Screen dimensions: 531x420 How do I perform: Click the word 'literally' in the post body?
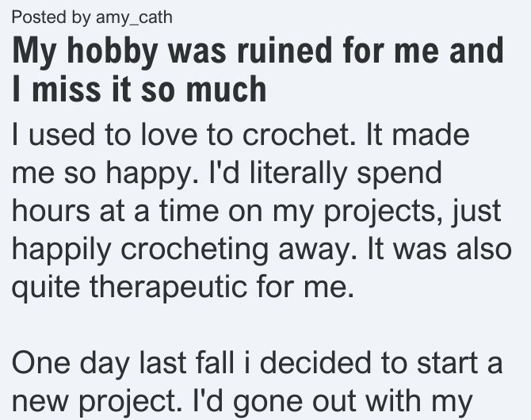tap(298, 173)
